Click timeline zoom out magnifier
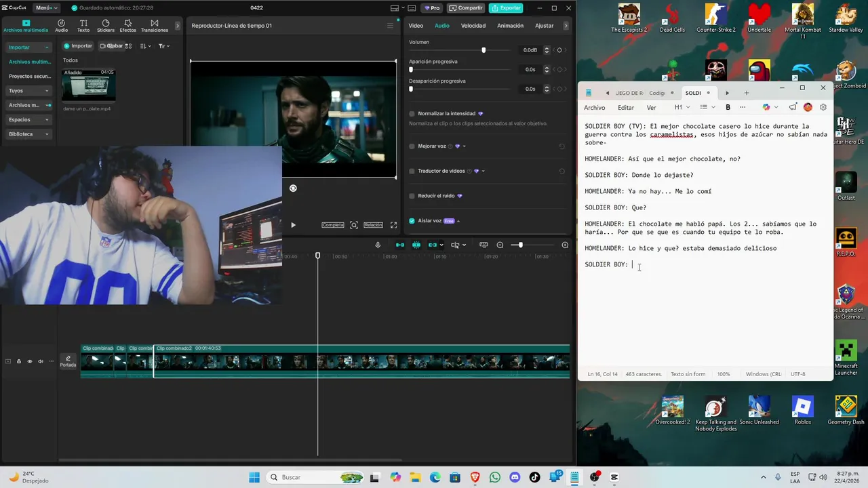 pos(500,245)
